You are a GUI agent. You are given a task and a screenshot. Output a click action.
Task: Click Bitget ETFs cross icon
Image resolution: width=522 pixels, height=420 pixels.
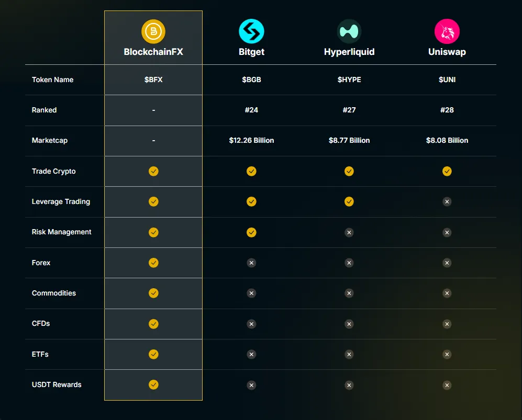[251, 354]
